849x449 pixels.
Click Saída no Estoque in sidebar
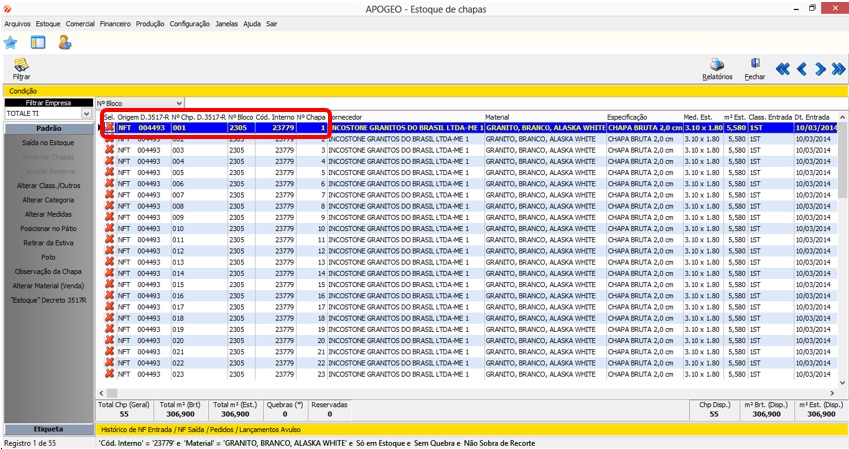coord(48,142)
